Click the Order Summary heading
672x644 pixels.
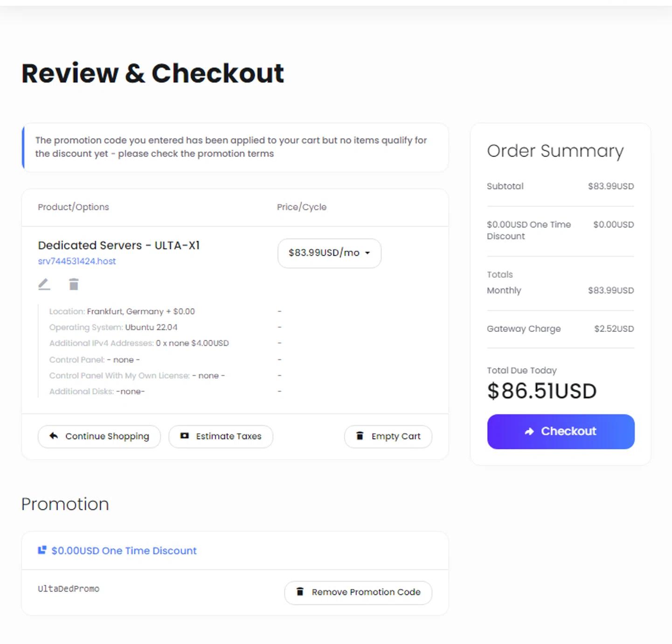(x=555, y=151)
